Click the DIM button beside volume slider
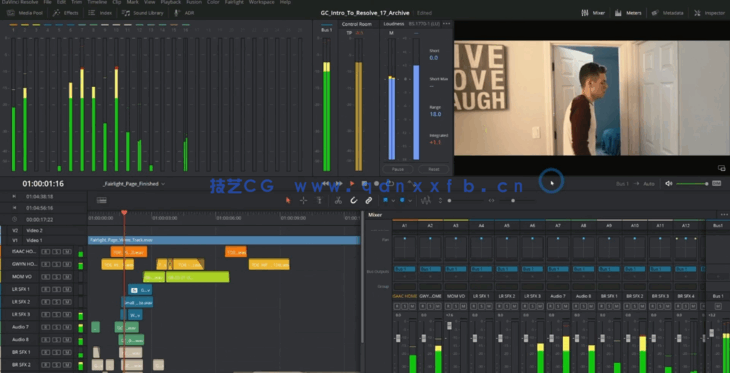The width and height of the screenshot is (730, 373). 716,183
